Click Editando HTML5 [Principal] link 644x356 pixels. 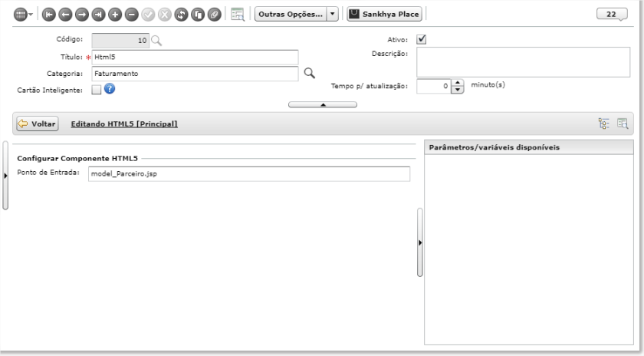tap(124, 124)
